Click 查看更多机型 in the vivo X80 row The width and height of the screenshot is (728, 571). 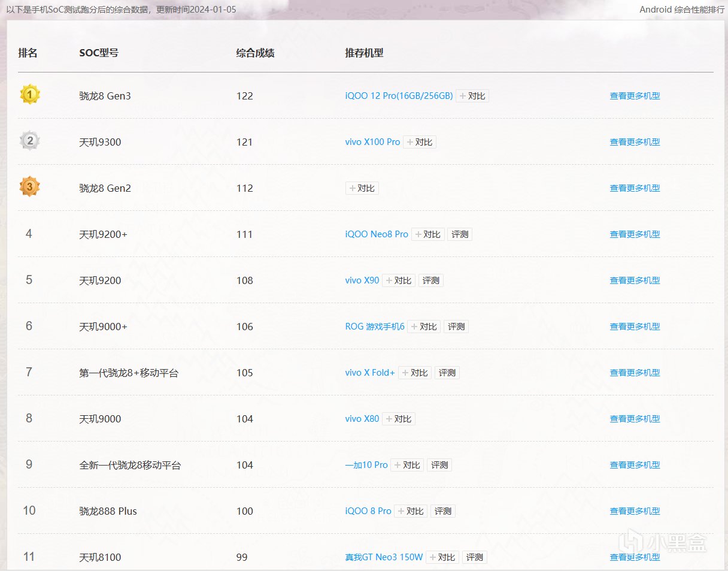(x=635, y=419)
